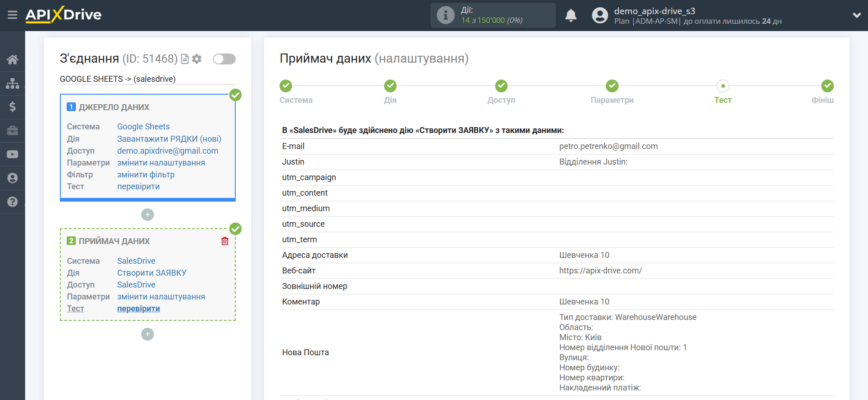The width and height of the screenshot is (868, 400).
Task: Open briefcase icon in sidebar
Action: pyautogui.click(x=12, y=131)
